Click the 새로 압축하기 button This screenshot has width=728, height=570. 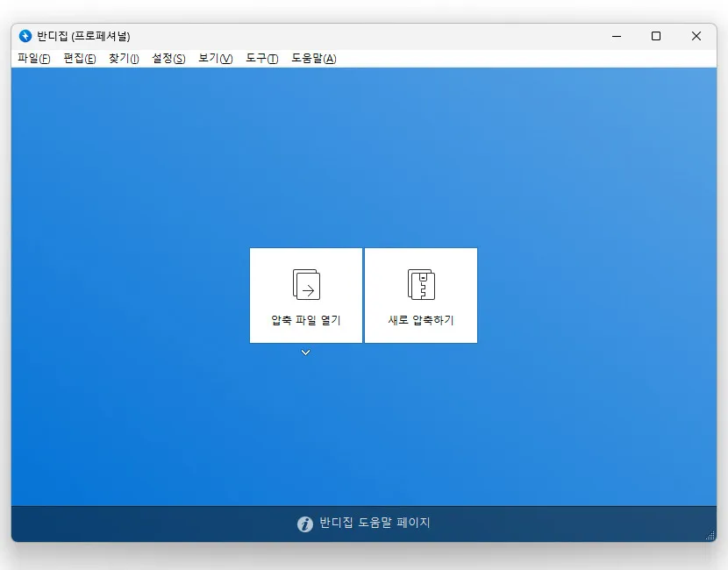[421, 296]
